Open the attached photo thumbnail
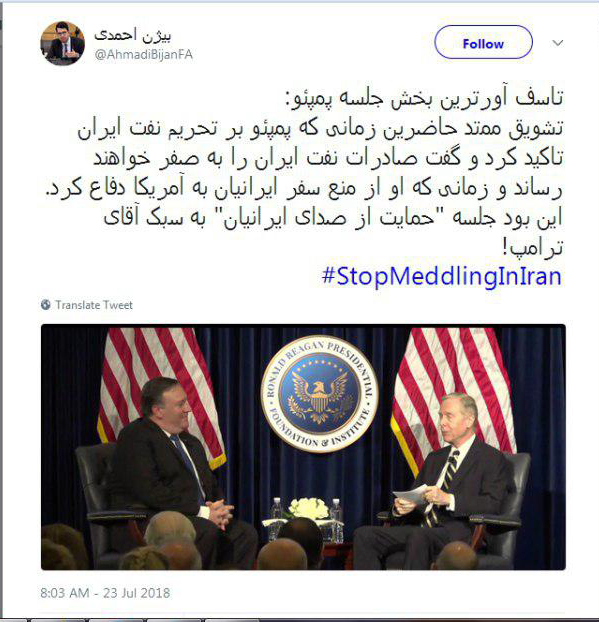Image resolution: width=599 pixels, height=622 pixels. (303, 447)
